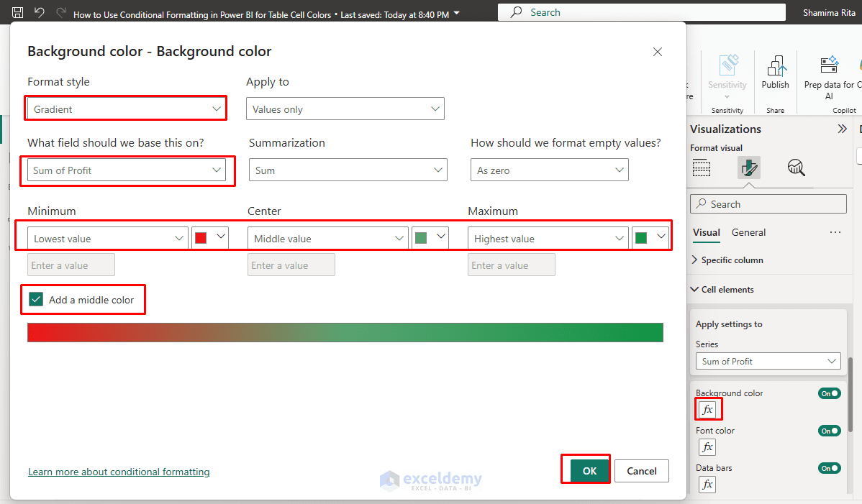Open the Format style Gradient dropdown
The width and height of the screenshot is (862, 504).
point(127,109)
